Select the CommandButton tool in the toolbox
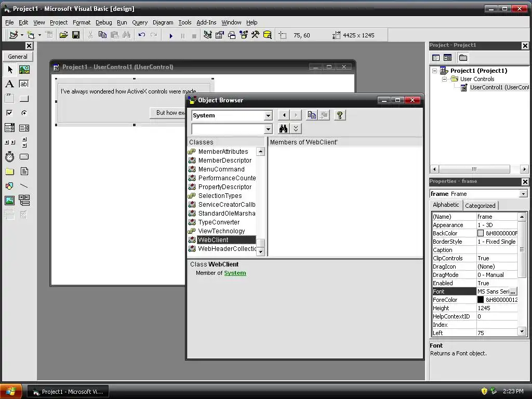The image size is (532, 399). pyautogui.click(x=24, y=99)
